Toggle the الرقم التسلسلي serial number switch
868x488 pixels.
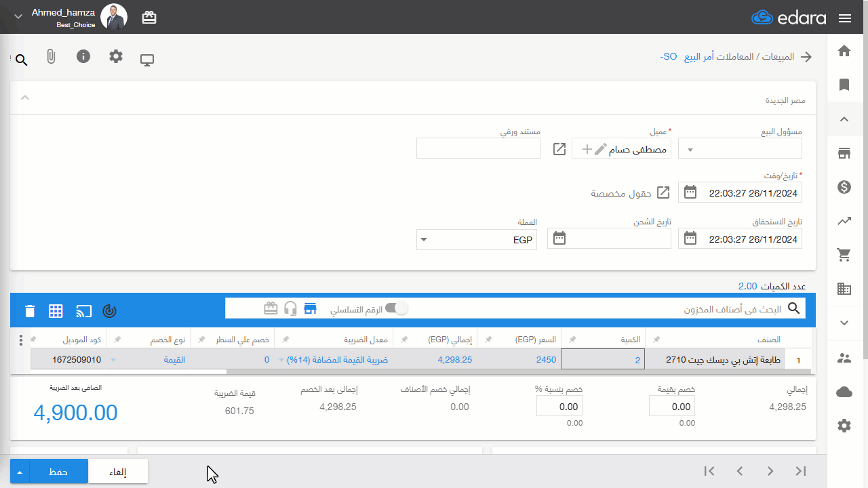coord(397,308)
